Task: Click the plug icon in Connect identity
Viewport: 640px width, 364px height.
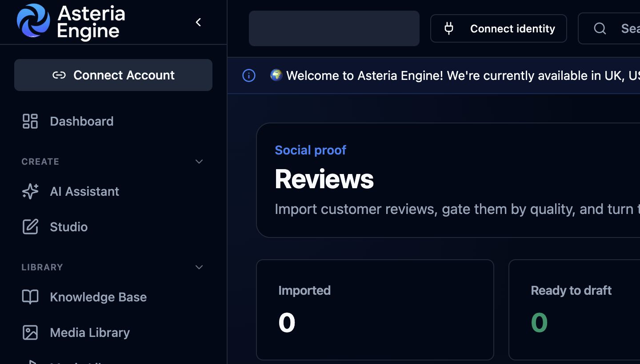Action: pyautogui.click(x=449, y=28)
